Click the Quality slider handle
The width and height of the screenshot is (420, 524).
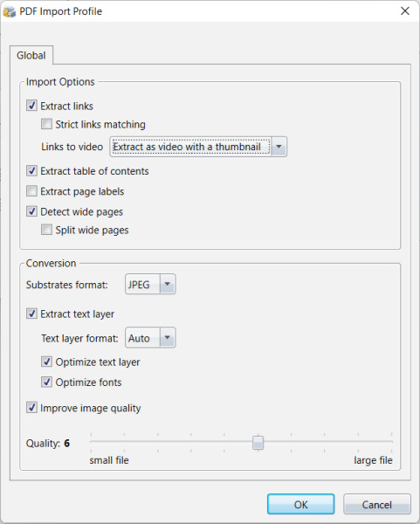(x=258, y=443)
